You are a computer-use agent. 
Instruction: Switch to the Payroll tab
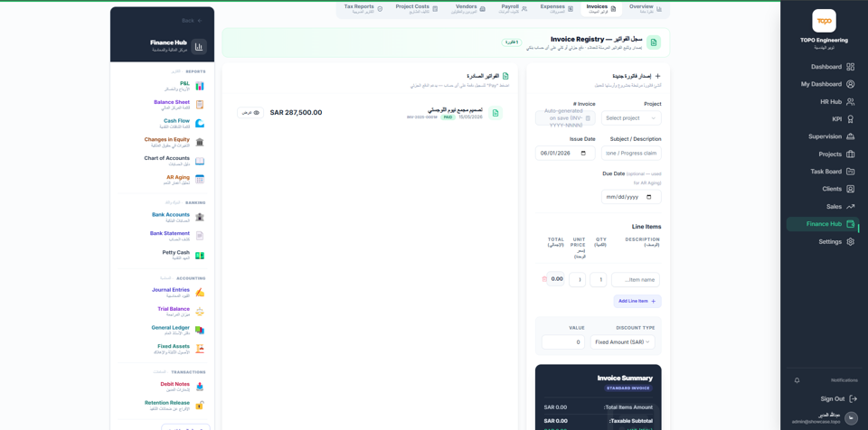514,8
